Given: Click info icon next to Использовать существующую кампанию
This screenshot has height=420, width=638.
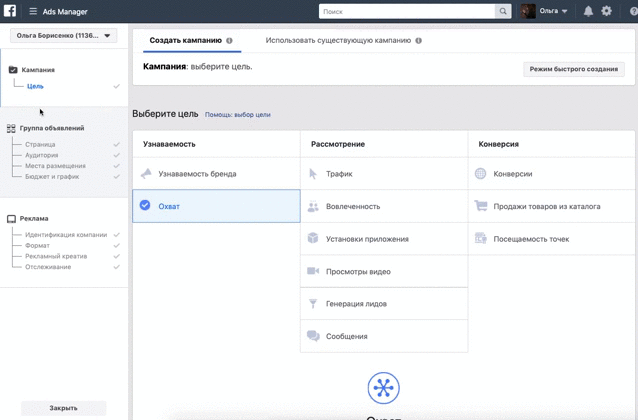Looking at the screenshot, I should [418, 41].
